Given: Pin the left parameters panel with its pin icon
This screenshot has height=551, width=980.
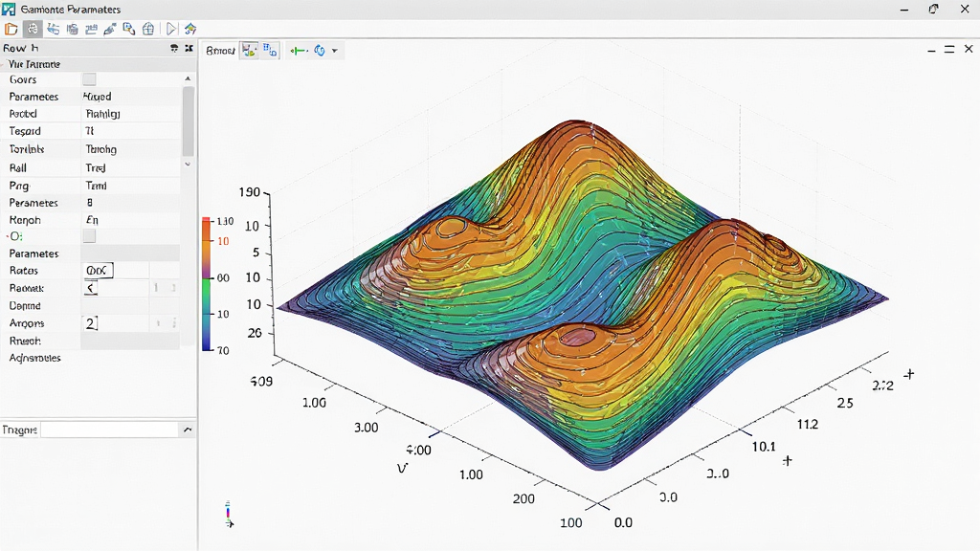Looking at the screenshot, I should (174, 48).
